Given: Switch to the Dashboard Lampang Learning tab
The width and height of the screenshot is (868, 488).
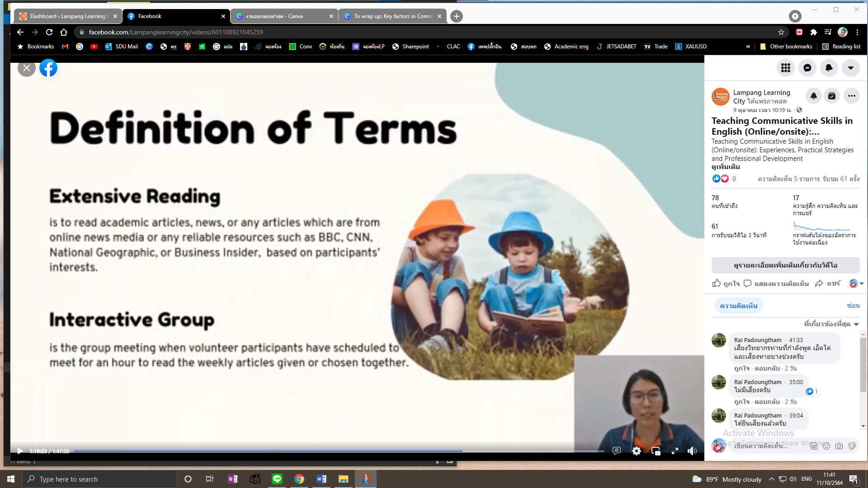Looking at the screenshot, I should [68, 16].
